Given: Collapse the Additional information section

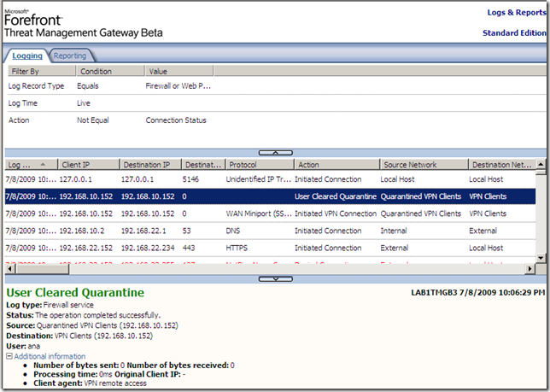Looking at the screenshot, I should coord(9,356).
